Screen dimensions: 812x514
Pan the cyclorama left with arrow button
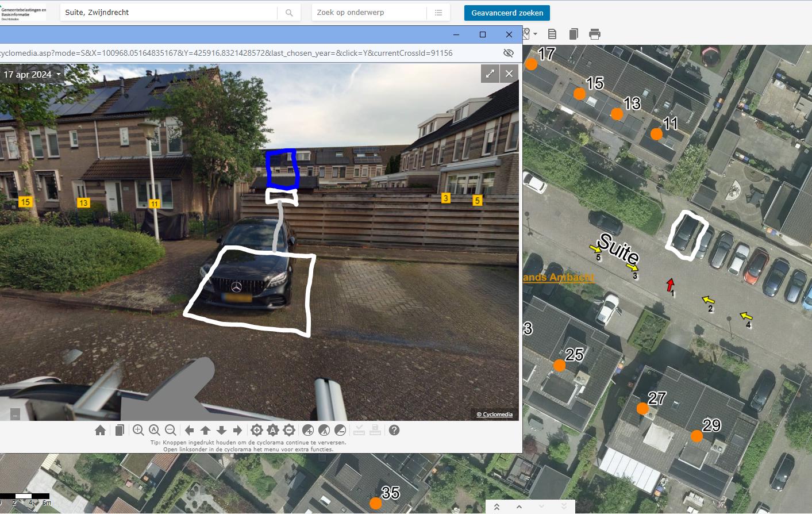(x=189, y=430)
